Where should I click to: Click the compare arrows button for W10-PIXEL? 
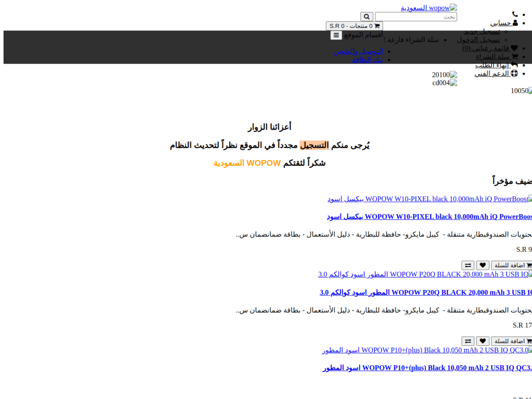(468, 265)
